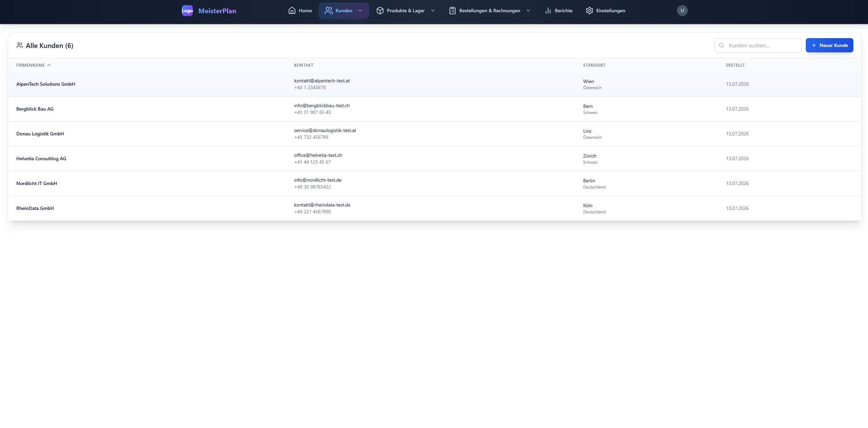Open Nordlicht IT GmbH row
868x428 pixels.
(435, 183)
